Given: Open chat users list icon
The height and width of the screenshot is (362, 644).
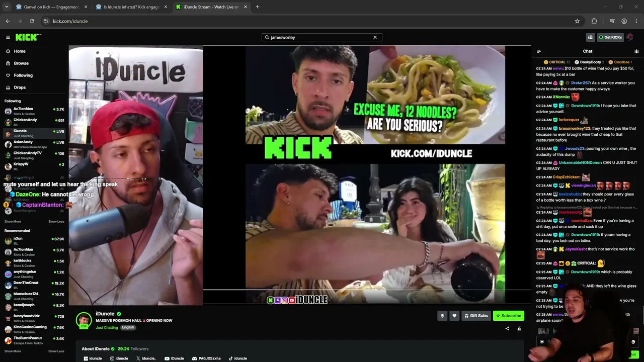Looking at the screenshot, I should click(x=636, y=51).
